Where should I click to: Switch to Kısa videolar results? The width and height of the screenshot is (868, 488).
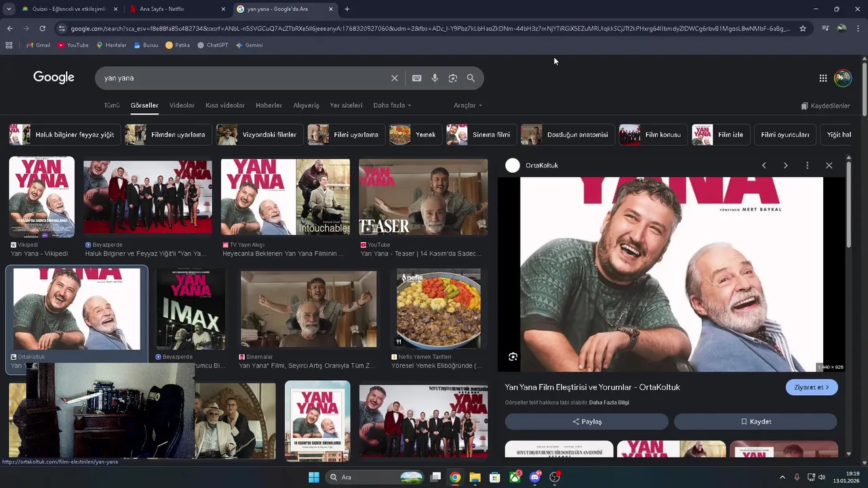click(225, 106)
